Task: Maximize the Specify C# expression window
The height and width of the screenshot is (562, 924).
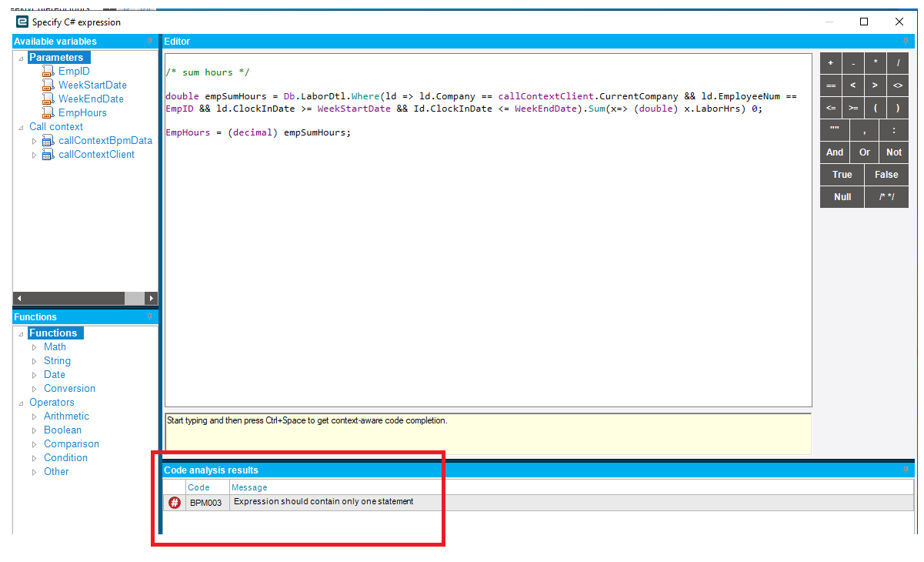Action: (864, 22)
